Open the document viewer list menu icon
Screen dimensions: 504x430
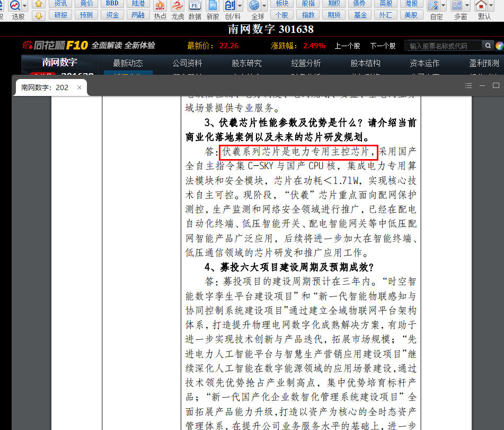[468, 85]
